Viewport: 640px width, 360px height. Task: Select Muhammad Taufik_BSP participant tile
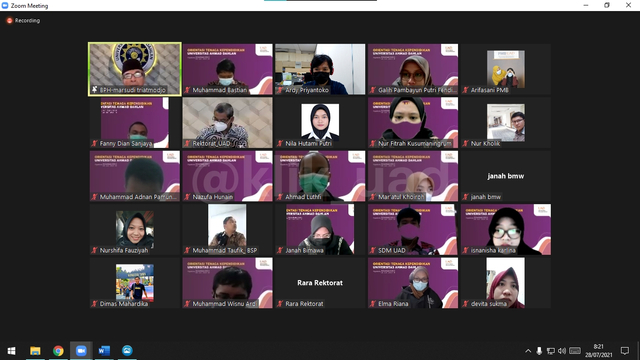click(x=227, y=229)
